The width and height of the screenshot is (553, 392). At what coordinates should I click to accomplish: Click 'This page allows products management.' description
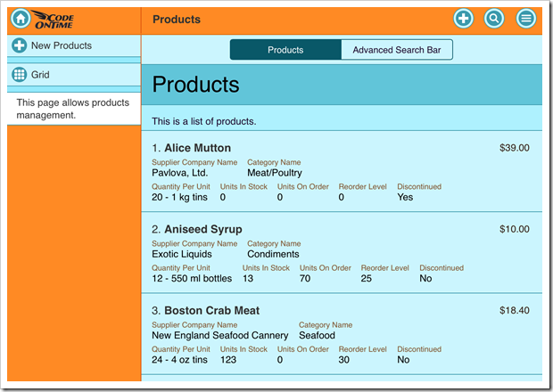[73, 109]
